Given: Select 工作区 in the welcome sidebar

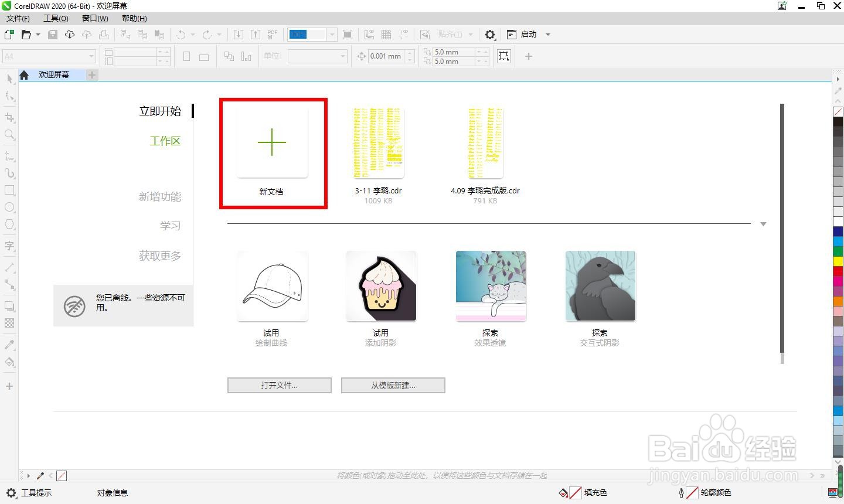Looking at the screenshot, I should click(165, 141).
